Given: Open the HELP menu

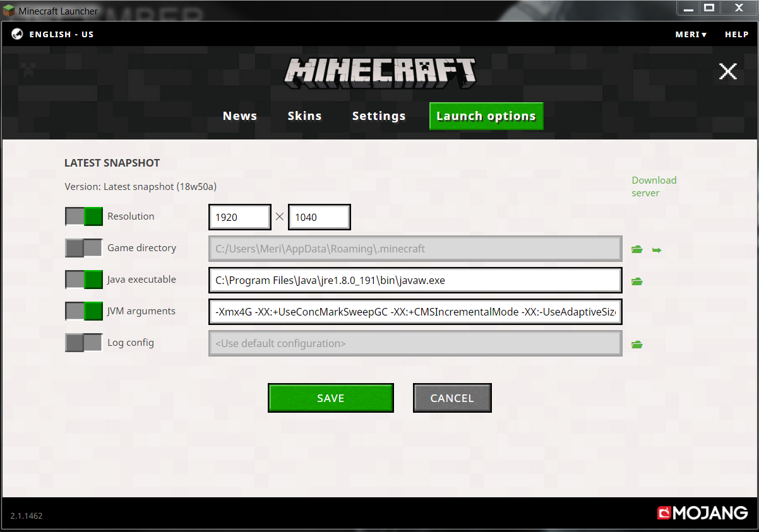Looking at the screenshot, I should pyautogui.click(x=736, y=35).
